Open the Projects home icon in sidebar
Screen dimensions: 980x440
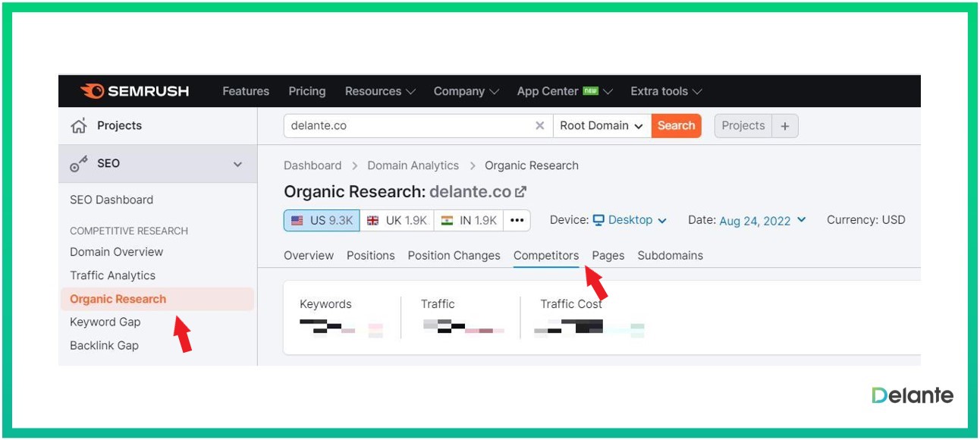[78, 126]
